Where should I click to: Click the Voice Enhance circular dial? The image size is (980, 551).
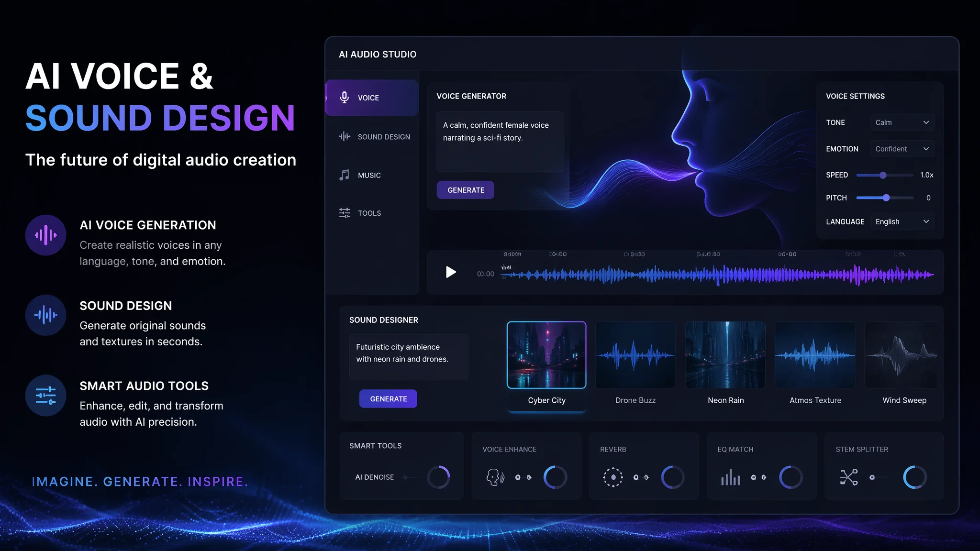click(x=555, y=477)
